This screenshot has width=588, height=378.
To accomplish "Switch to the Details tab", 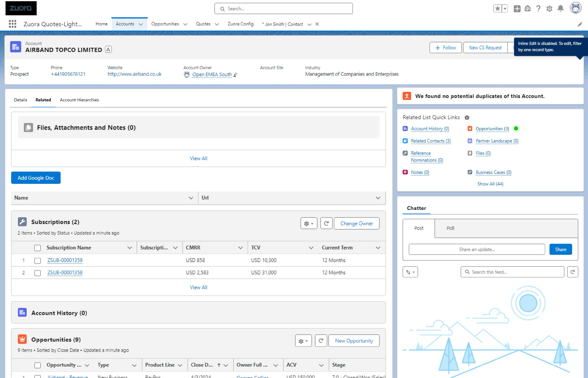I will pos(20,100).
